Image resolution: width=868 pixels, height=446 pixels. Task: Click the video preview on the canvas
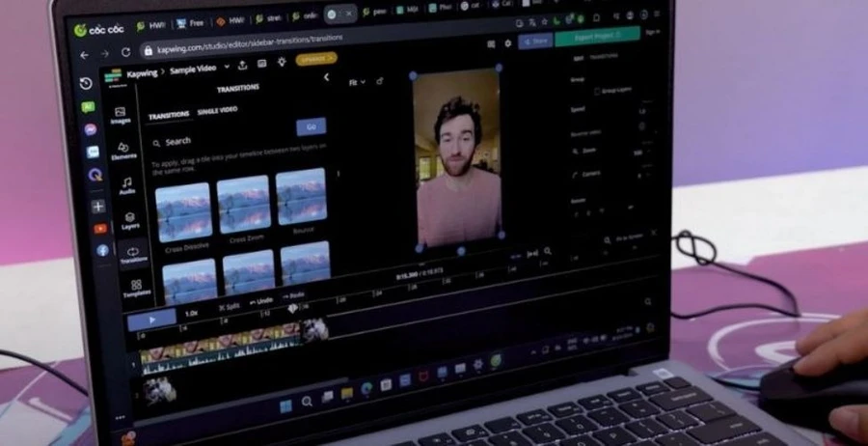[x=458, y=159]
